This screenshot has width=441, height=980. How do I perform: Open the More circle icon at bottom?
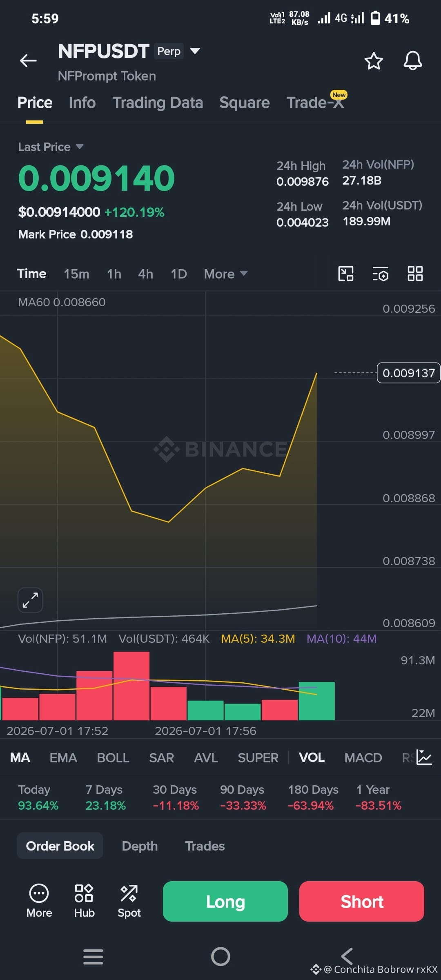[x=39, y=901]
